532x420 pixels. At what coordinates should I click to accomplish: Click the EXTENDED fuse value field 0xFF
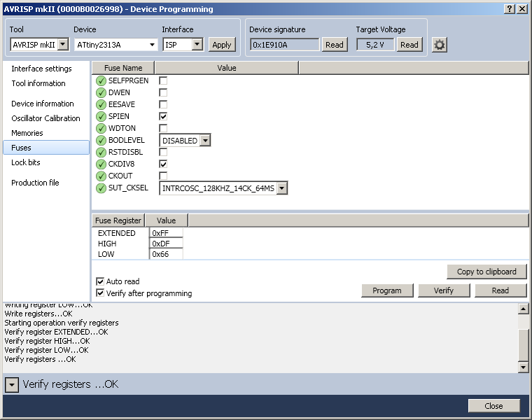point(166,233)
